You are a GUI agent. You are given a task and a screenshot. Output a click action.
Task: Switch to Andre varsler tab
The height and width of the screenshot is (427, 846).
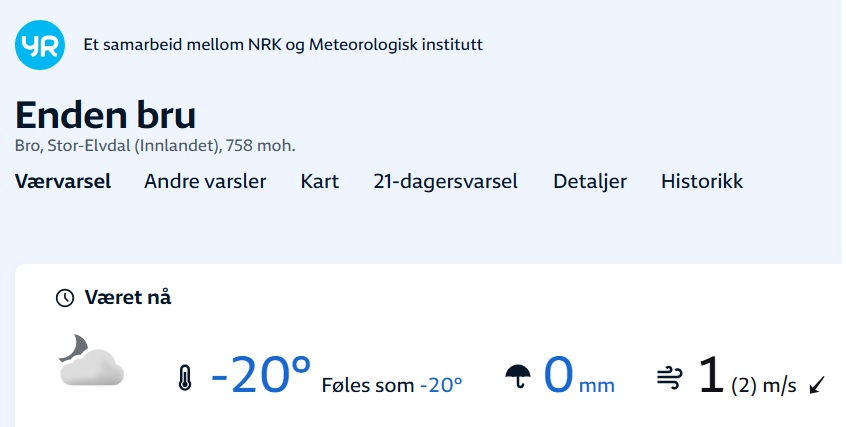click(205, 182)
